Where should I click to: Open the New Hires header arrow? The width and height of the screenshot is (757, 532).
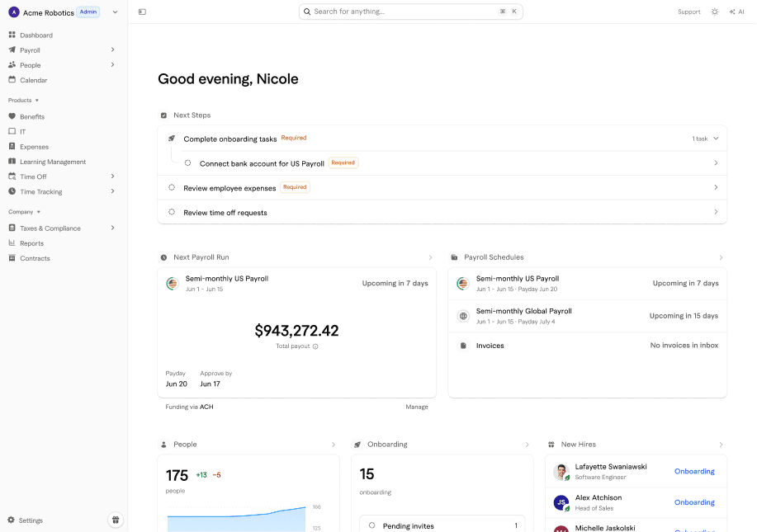(x=721, y=445)
